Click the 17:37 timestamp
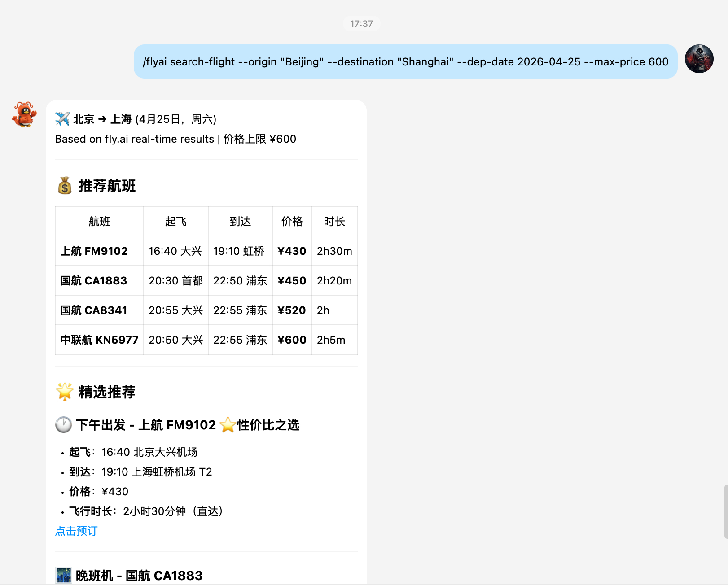728x585 pixels. click(x=362, y=24)
